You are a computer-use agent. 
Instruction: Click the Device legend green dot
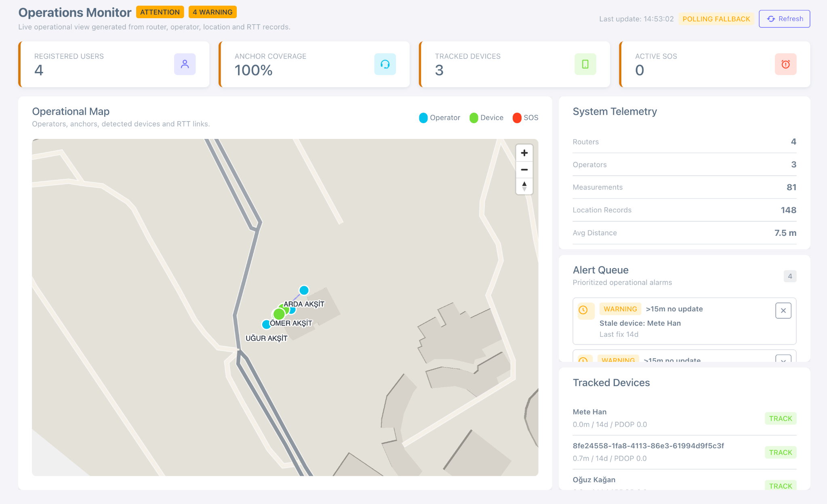(x=473, y=118)
